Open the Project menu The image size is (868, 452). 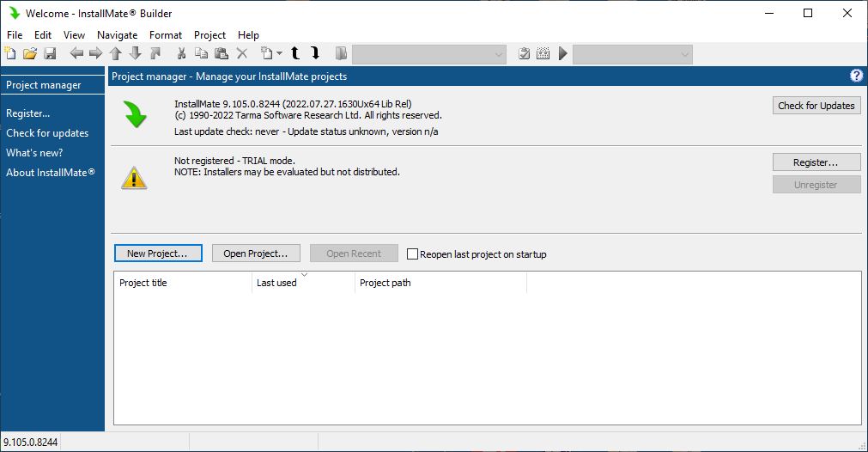tap(209, 35)
